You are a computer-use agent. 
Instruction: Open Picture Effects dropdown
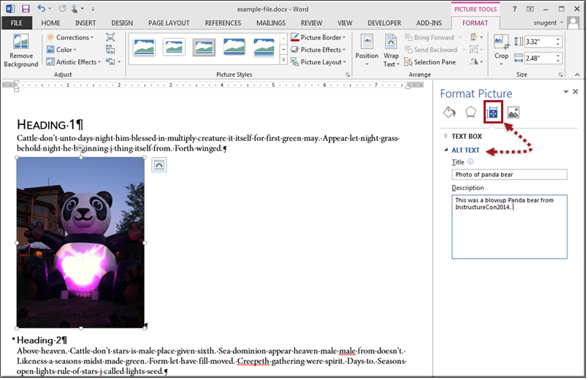(318, 50)
